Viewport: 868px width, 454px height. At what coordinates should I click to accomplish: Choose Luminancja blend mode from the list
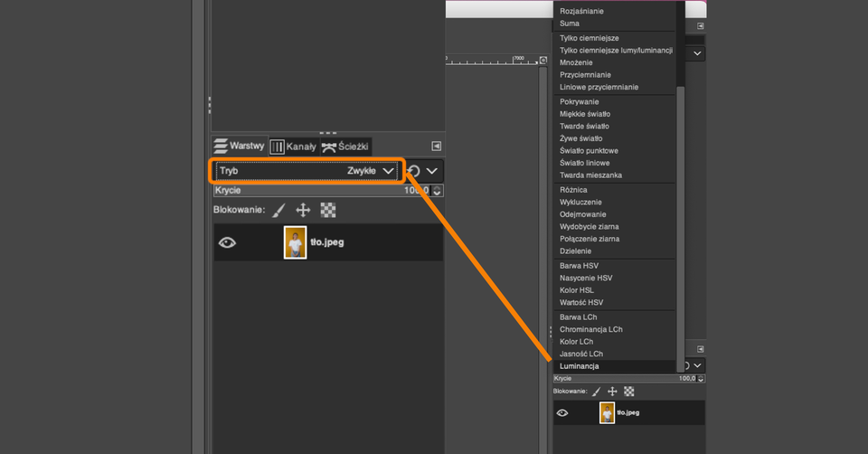point(579,366)
